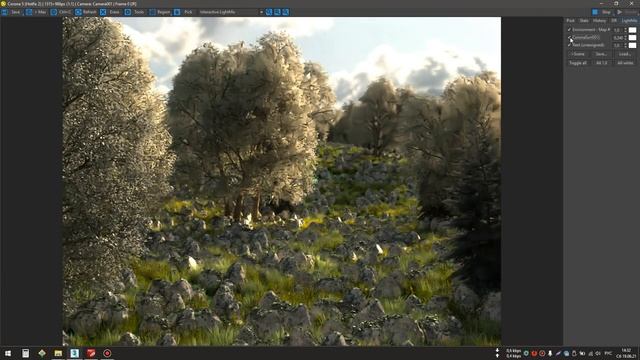This screenshot has height=360, width=640.
Task: Adjust the Rest (unassigned) intensity spinner arrows
Action: click(625, 45)
